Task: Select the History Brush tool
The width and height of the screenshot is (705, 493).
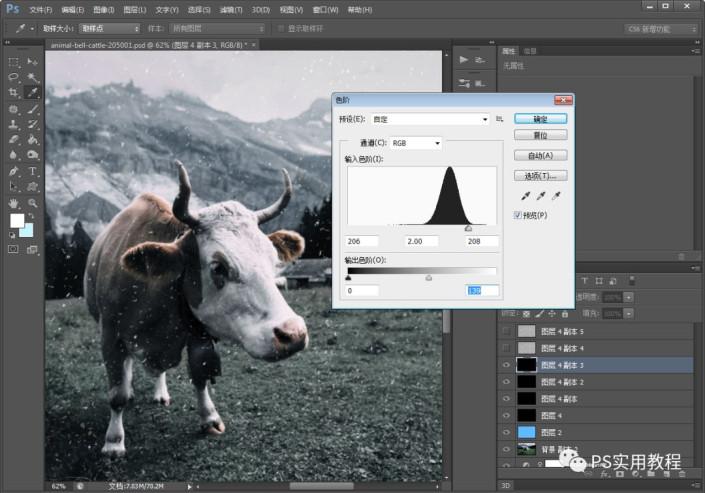Action: tap(32, 124)
